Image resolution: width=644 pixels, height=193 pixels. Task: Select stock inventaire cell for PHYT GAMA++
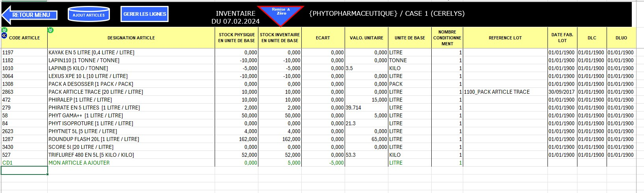click(280, 115)
